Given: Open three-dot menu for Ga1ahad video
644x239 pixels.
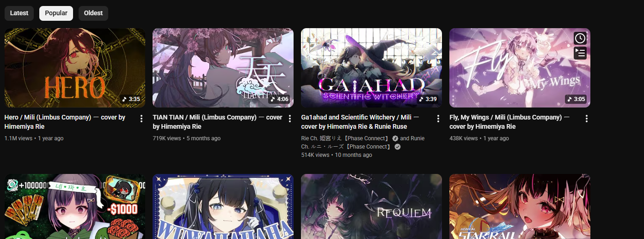Looking at the screenshot, I should 438,119.
